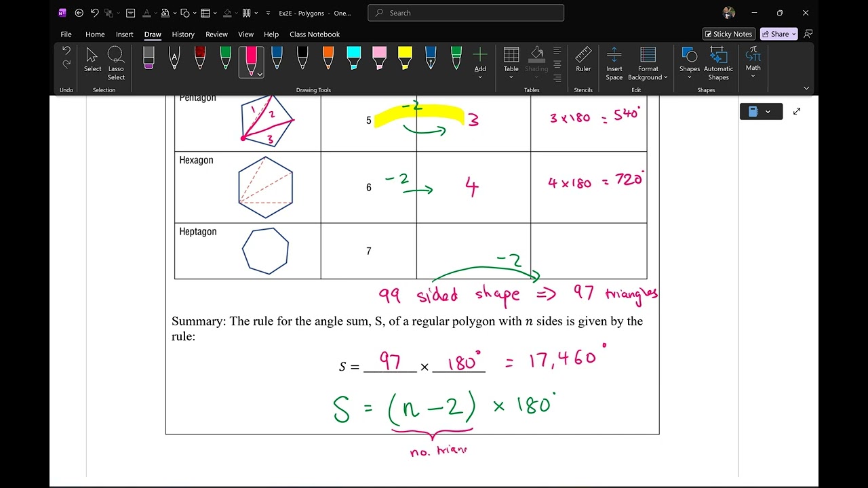Click Insert Space tool

point(614,63)
